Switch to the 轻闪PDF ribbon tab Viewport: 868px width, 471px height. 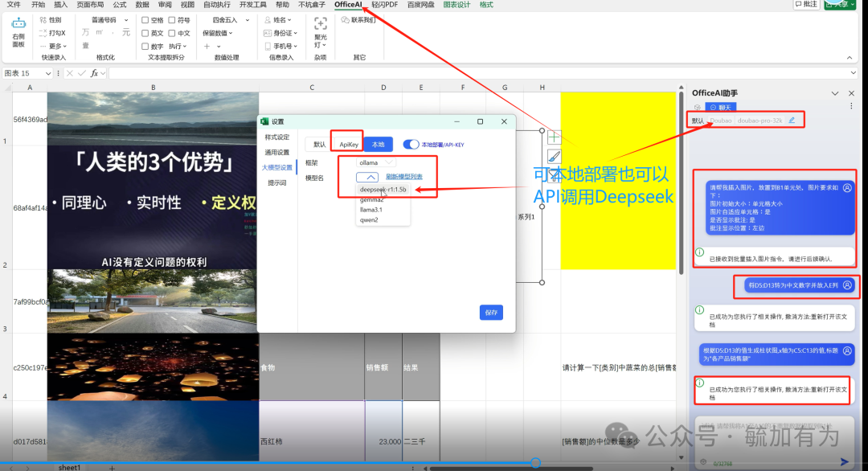point(385,5)
